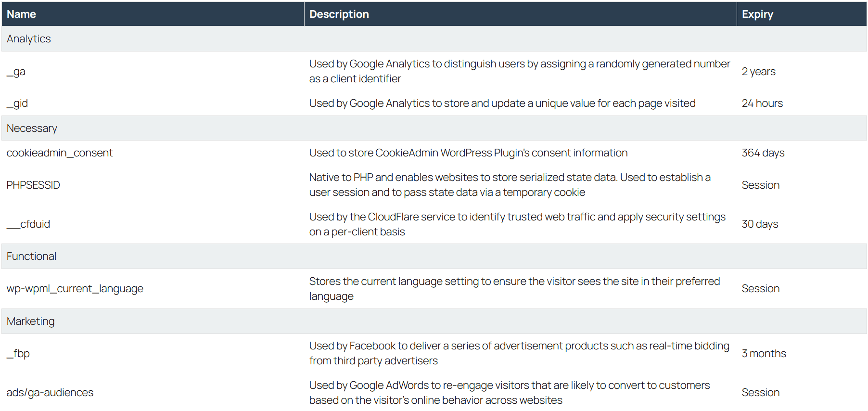Click the "2 years" expiry value
Image resolution: width=868 pixels, height=411 pixels.
(759, 72)
